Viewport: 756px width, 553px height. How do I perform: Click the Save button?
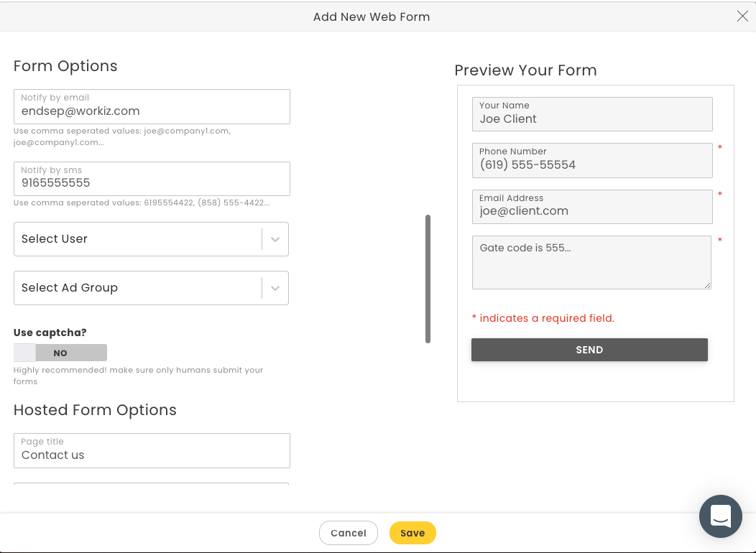click(412, 533)
